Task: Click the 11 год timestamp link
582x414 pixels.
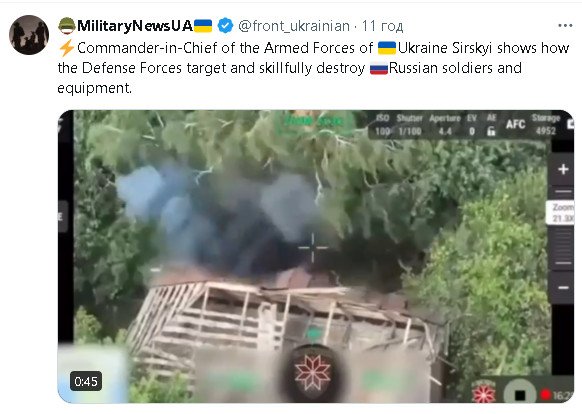Action: tap(382, 26)
